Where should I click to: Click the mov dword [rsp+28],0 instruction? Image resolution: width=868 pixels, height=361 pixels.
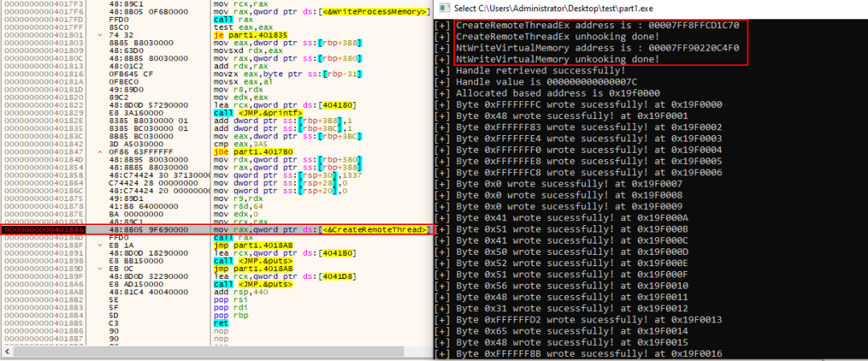tap(281, 182)
